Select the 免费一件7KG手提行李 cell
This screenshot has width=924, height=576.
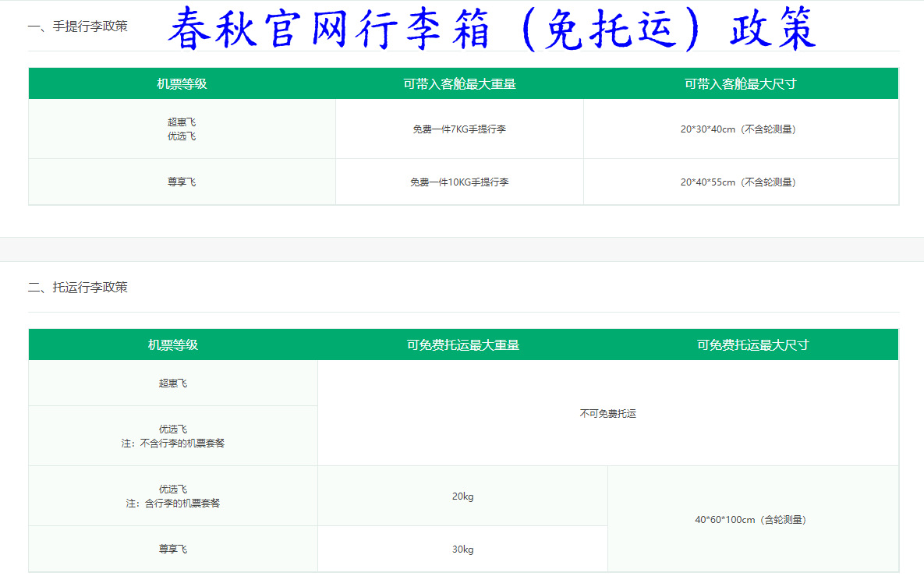point(459,129)
